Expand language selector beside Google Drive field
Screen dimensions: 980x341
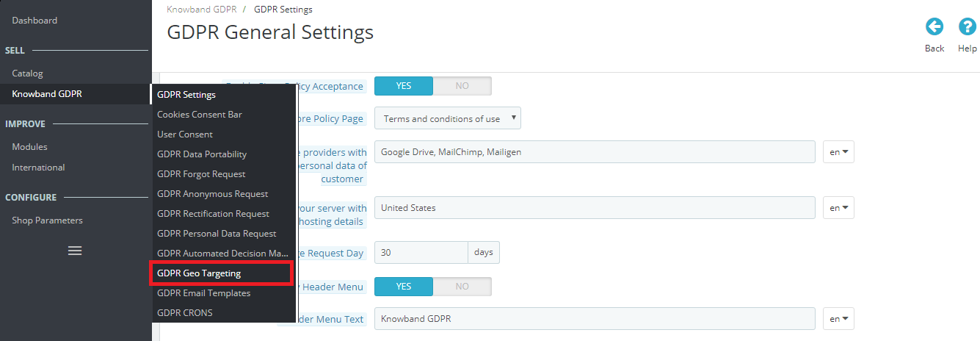838,152
